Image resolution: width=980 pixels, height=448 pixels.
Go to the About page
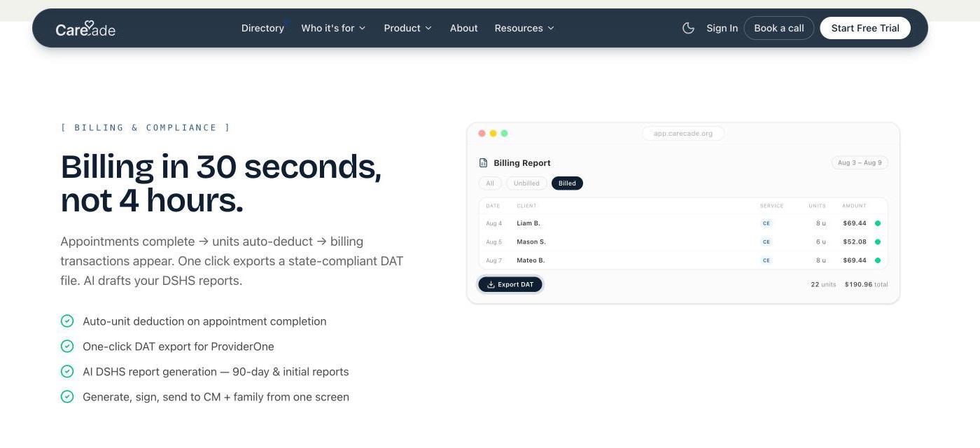[x=463, y=28]
